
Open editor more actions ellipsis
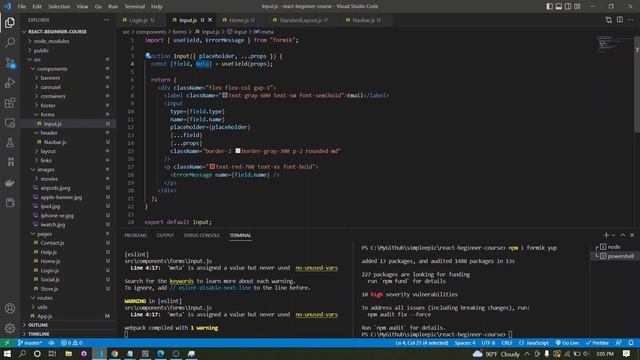pyautogui.click(x=631, y=20)
